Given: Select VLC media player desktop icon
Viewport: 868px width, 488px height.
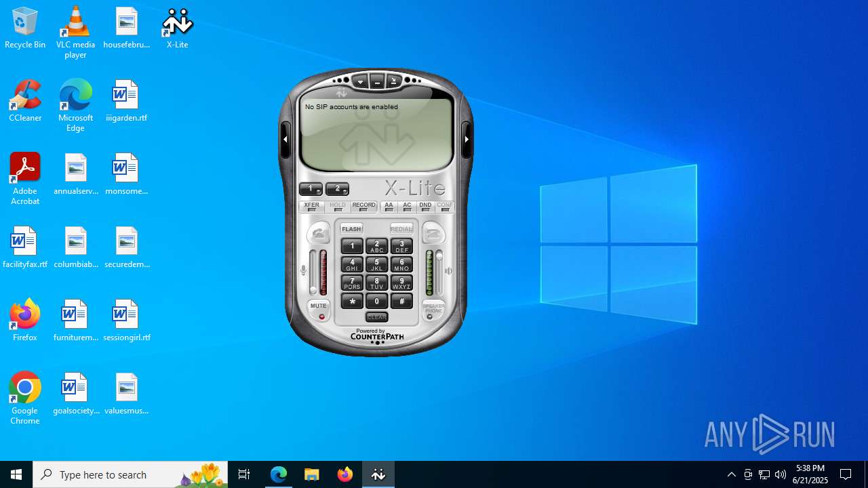Looking at the screenshot, I should tap(75, 33).
